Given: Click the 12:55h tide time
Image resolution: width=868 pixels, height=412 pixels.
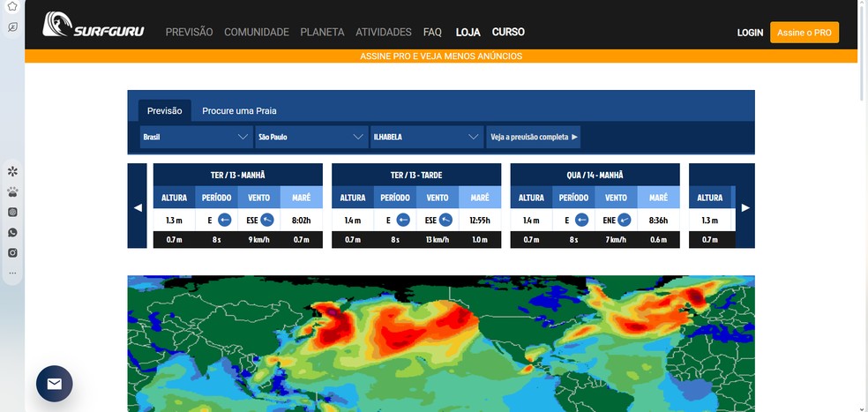Looking at the screenshot, I should point(479,220).
